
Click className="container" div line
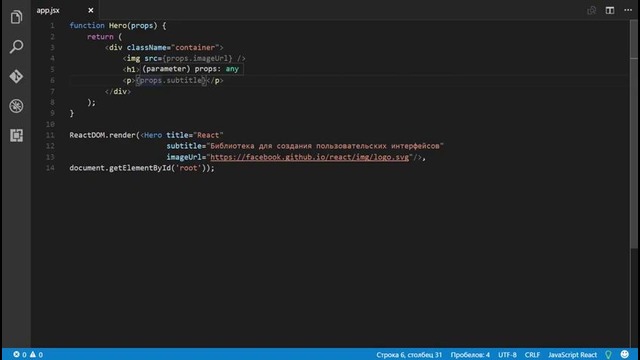coord(164,48)
